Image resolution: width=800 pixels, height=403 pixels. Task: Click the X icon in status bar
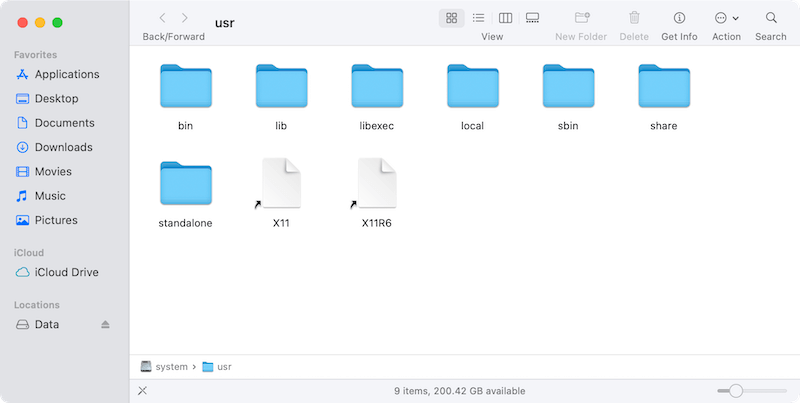(x=142, y=391)
